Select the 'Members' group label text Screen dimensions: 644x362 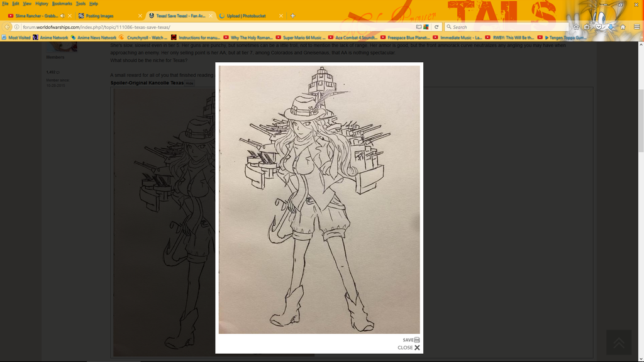(x=55, y=57)
